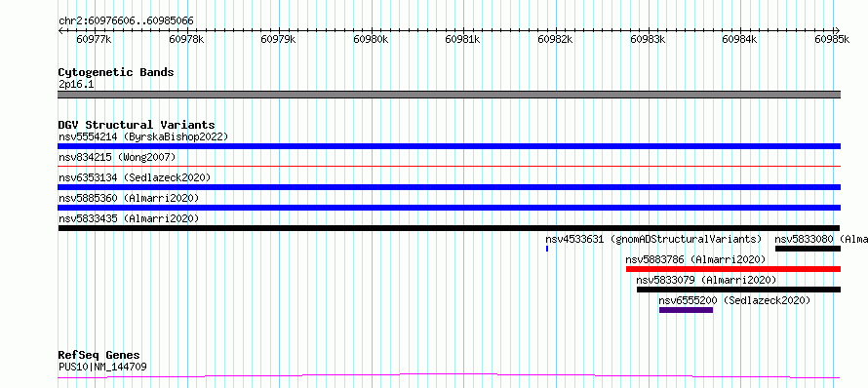This screenshot has height=388, width=868.
Task: Open the nsv6353134 (Sedlazeck2020) label
Action: click(x=135, y=177)
